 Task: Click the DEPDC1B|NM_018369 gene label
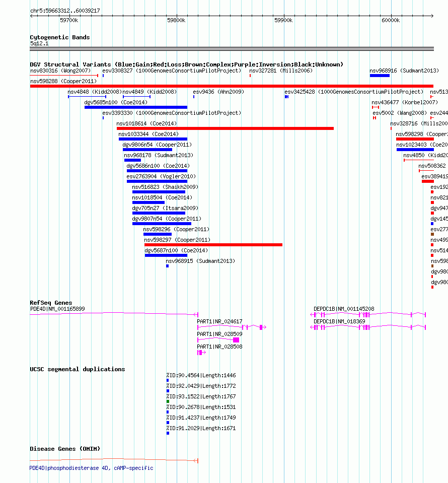click(x=339, y=322)
